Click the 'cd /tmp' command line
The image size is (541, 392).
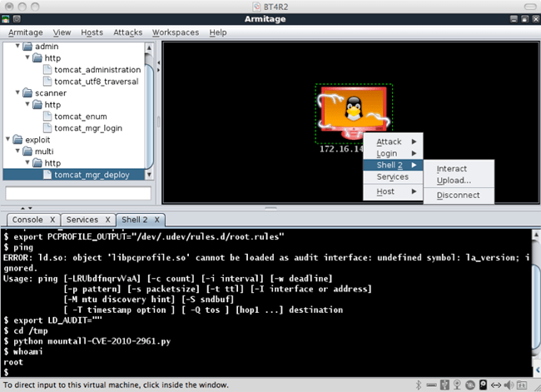[x=26, y=331]
